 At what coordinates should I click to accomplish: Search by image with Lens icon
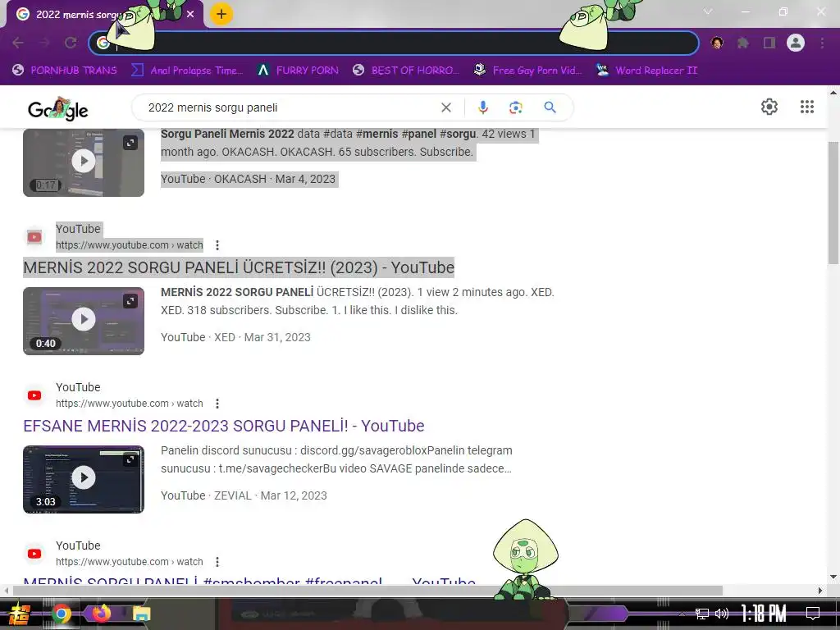pos(515,107)
